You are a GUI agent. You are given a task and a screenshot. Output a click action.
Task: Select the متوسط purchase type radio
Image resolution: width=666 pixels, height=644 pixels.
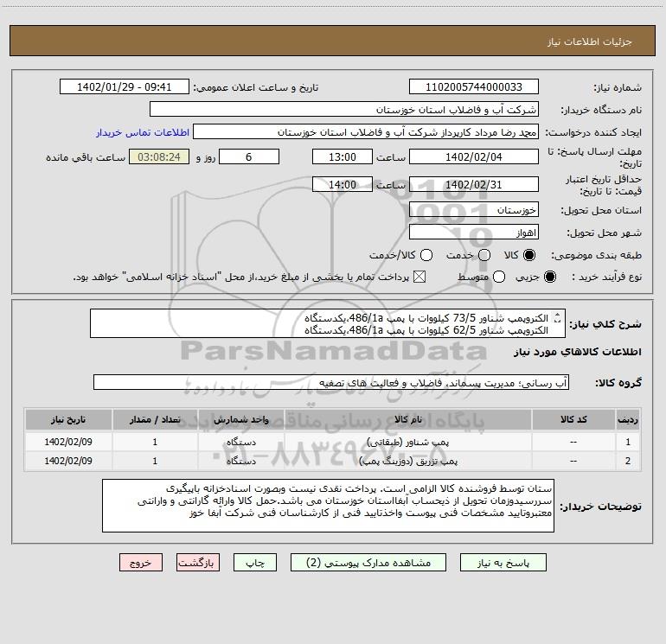point(499,277)
